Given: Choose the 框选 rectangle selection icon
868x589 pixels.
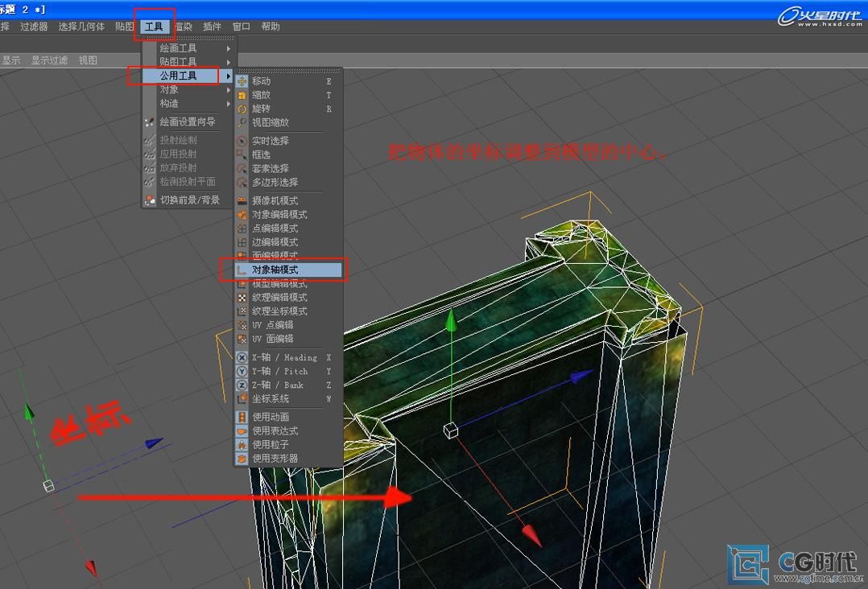Looking at the screenshot, I should [242, 154].
